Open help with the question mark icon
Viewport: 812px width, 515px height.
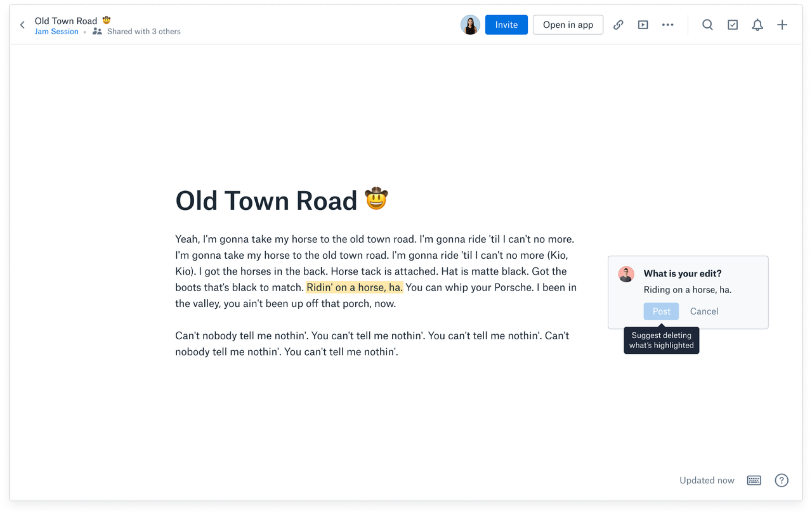pos(781,480)
